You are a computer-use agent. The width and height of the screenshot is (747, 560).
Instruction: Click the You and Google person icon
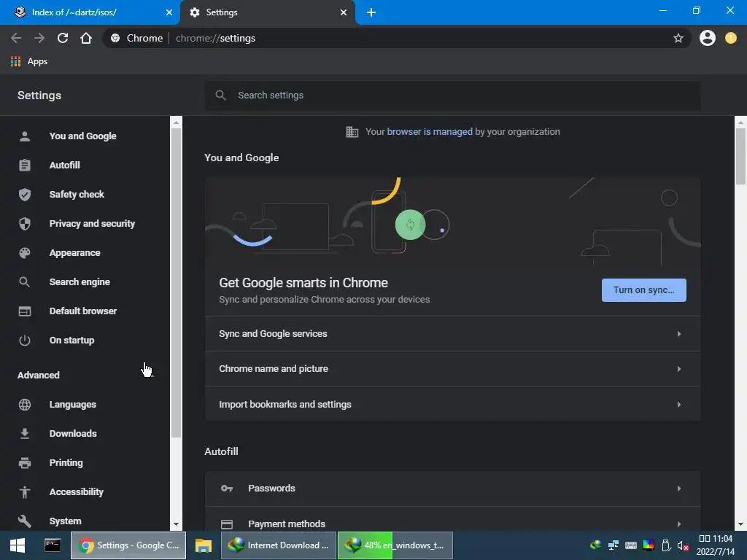pos(25,136)
